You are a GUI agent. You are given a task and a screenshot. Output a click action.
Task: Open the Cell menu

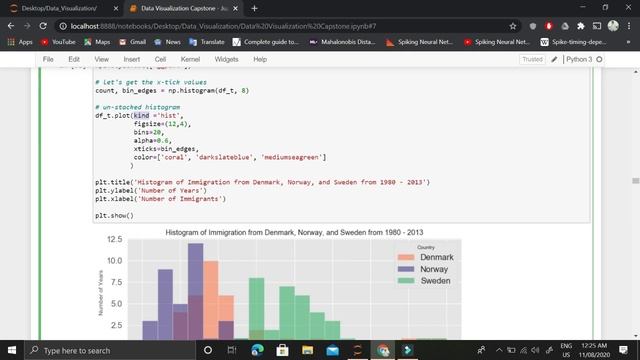pos(160,59)
